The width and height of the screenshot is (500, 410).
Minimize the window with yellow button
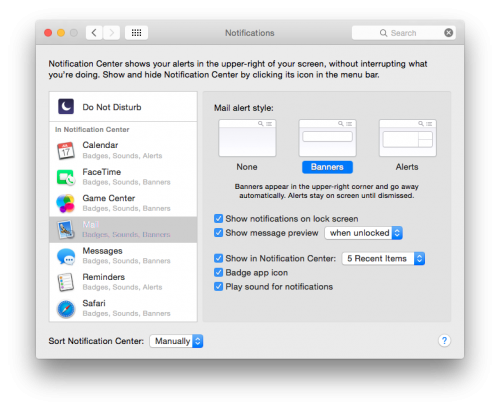(x=61, y=33)
